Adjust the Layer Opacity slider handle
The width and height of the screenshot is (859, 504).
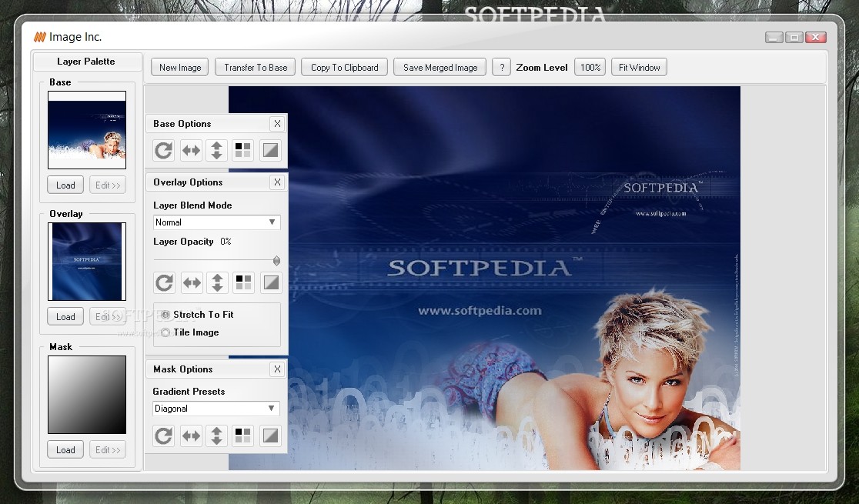click(x=276, y=260)
